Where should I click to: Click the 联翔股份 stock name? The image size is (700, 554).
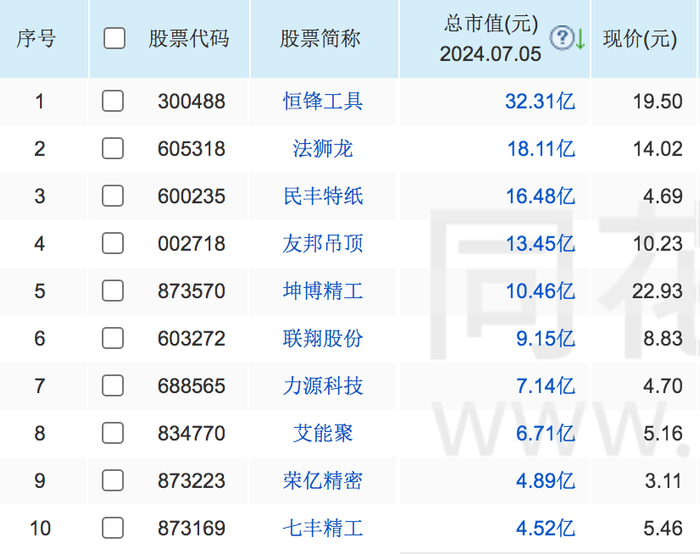[x=323, y=339]
